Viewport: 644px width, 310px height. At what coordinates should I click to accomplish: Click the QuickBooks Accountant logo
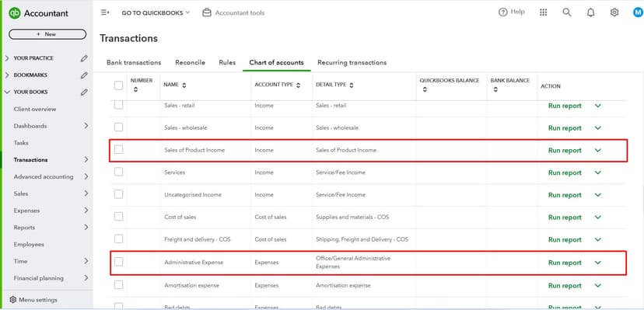pyautogui.click(x=38, y=13)
